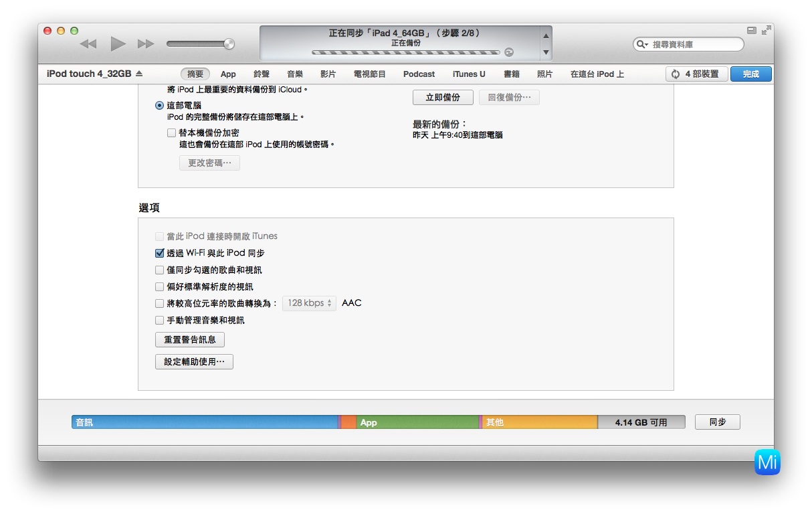812x514 pixels.
Task: Open the 設定輔助使用 button
Action: tap(194, 361)
